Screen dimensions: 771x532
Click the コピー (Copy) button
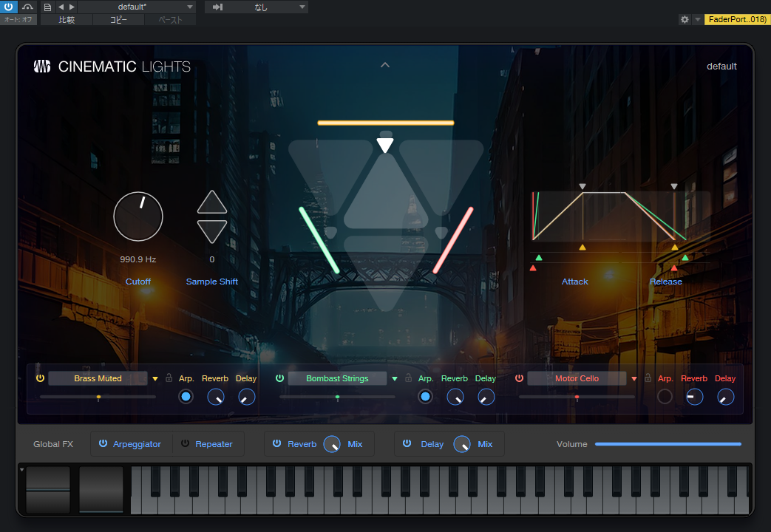coord(118,20)
